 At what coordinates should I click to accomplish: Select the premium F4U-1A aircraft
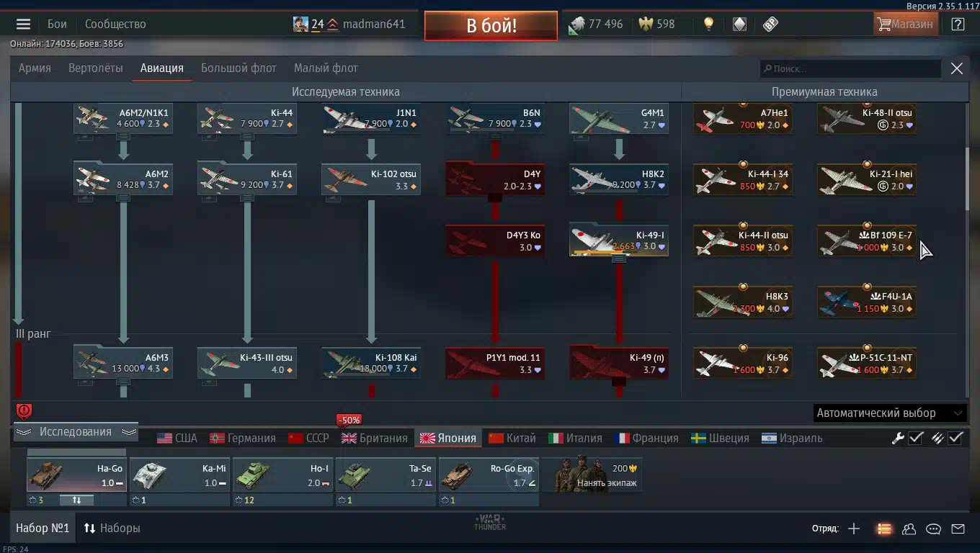867,302
